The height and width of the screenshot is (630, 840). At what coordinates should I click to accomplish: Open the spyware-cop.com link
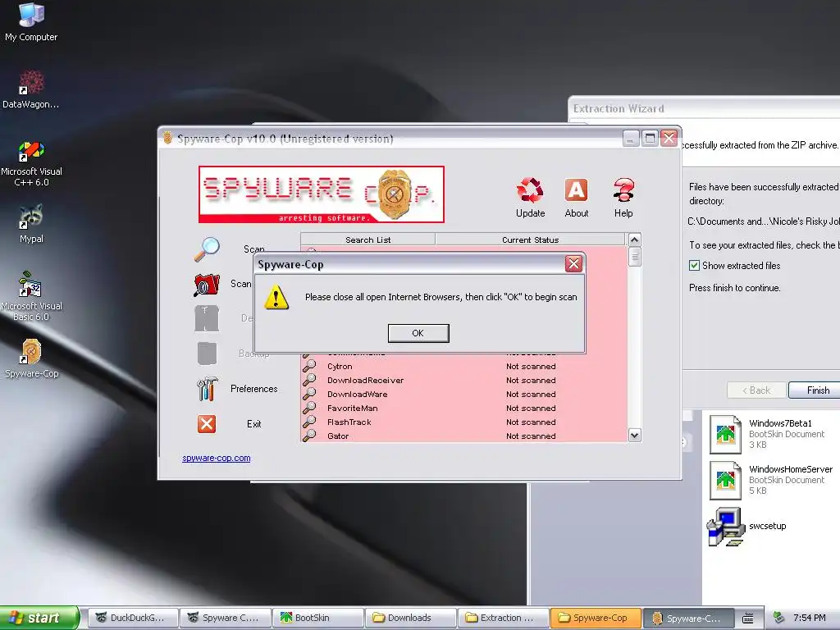216,458
